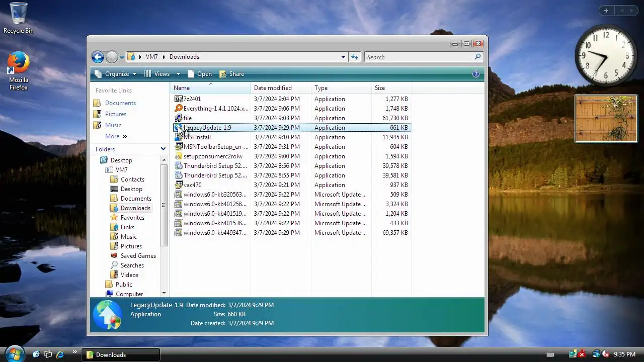Image resolution: width=644 pixels, height=362 pixels.
Task: Click VM7 in address breadcrumb
Action: point(151,57)
